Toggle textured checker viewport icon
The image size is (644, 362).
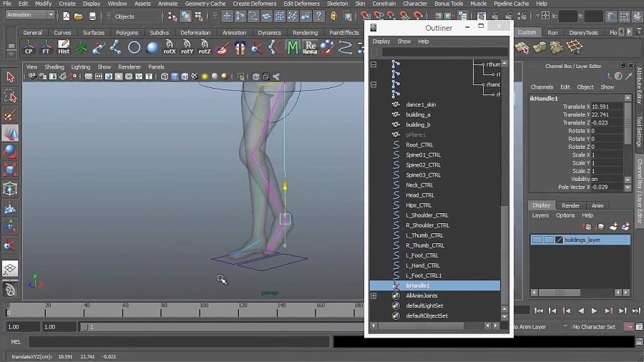pos(194,77)
